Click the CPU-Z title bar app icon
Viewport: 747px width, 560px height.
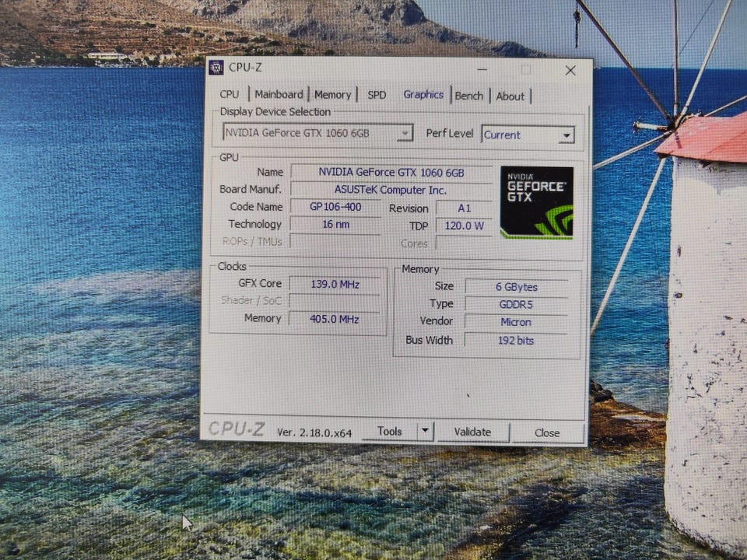[x=216, y=68]
